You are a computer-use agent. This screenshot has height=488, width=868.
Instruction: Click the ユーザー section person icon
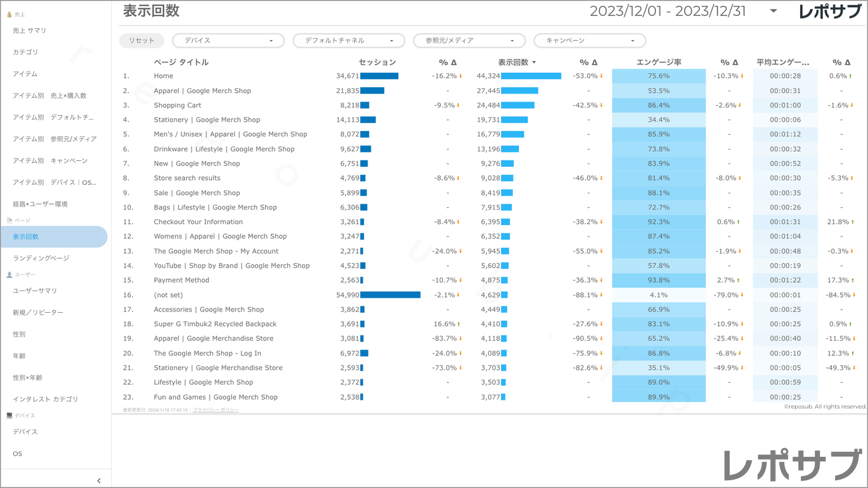[9, 274]
